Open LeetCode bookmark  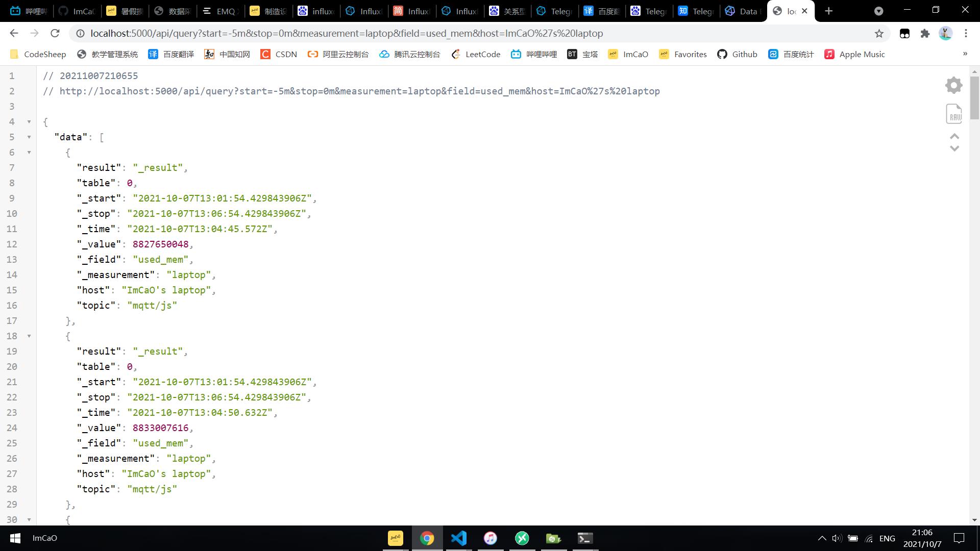coord(476,54)
